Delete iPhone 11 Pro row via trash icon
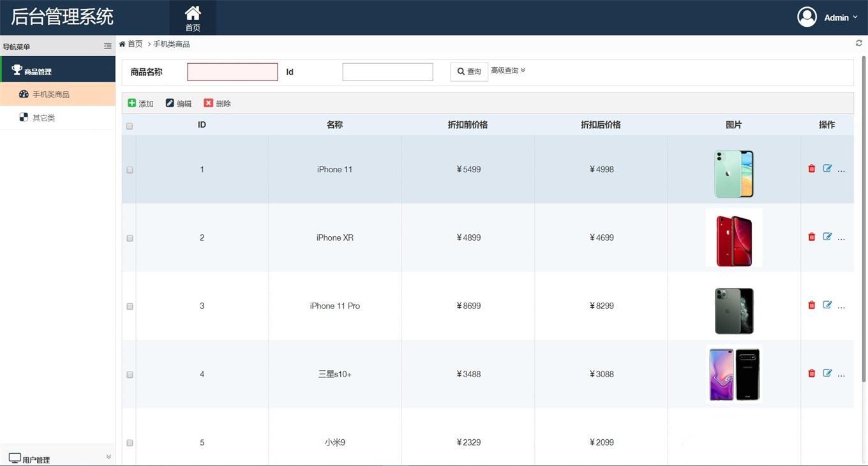This screenshot has width=868, height=466. pos(812,305)
